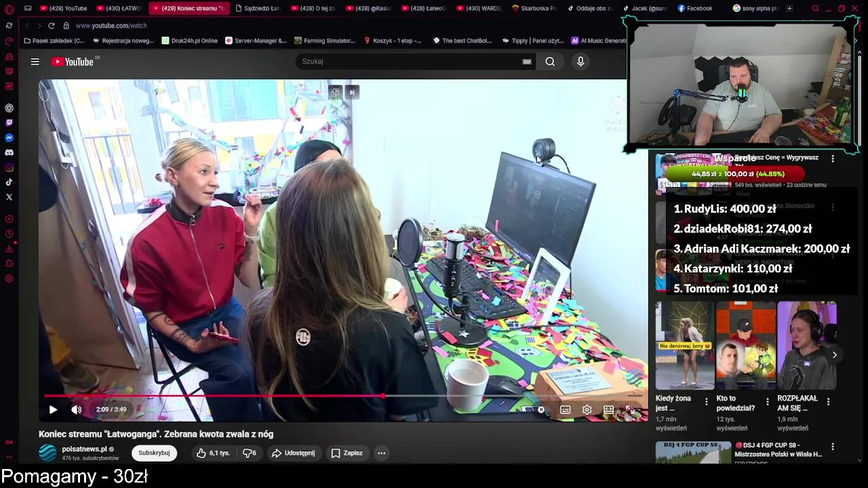Share the video via Udostępnij
868x488 pixels.
(x=293, y=453)
